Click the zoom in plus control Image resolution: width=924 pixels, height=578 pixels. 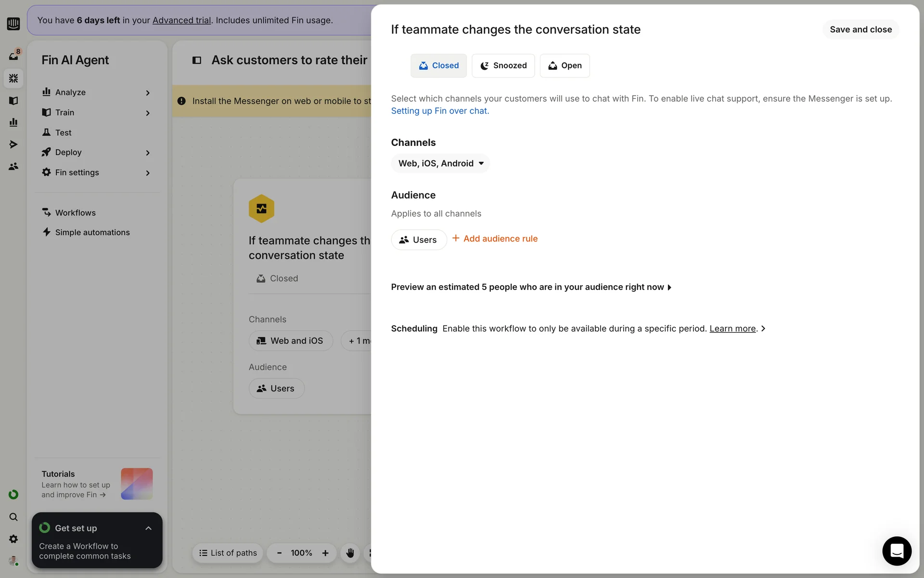pos(325,553)
